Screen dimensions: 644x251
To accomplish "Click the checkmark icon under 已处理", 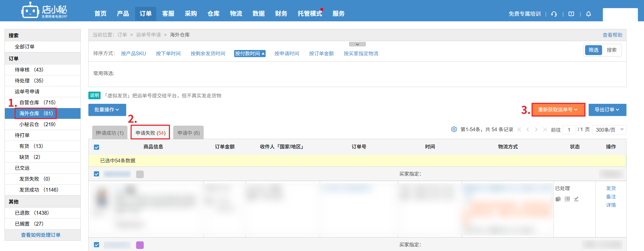I will [576, 199].
